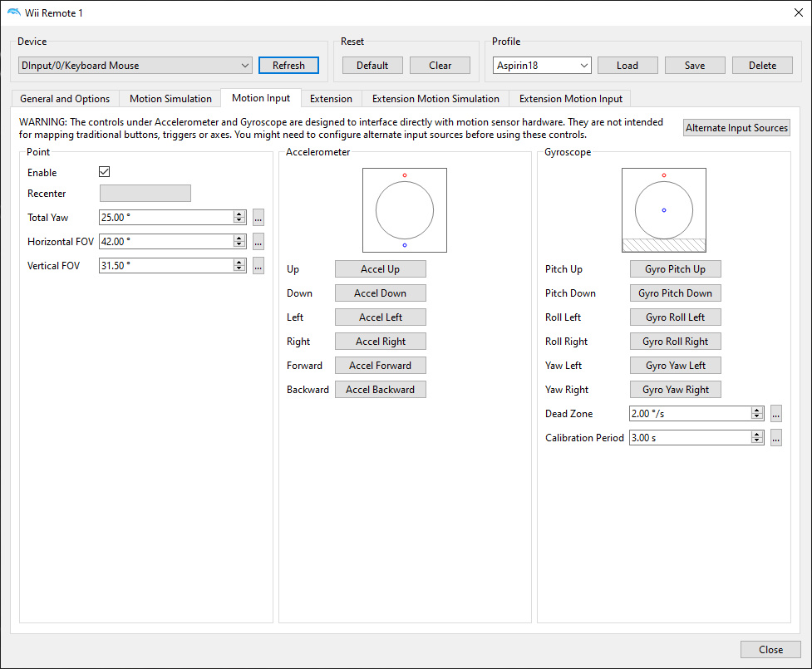Click the Gyro Roll Right mapping button
This screenshot has width=812, height=669.
(x=676, y=342)
